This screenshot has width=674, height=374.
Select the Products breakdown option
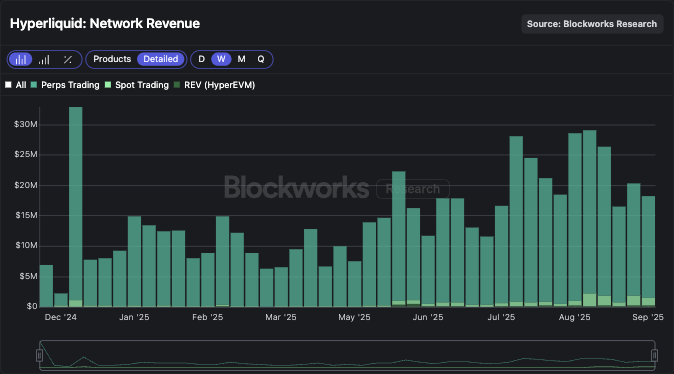coord(112,59)
